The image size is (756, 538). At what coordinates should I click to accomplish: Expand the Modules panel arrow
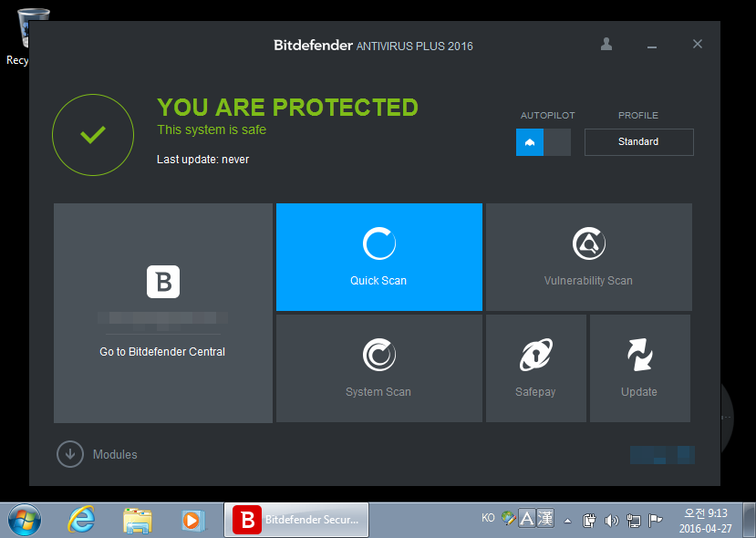tap(70, 454)
